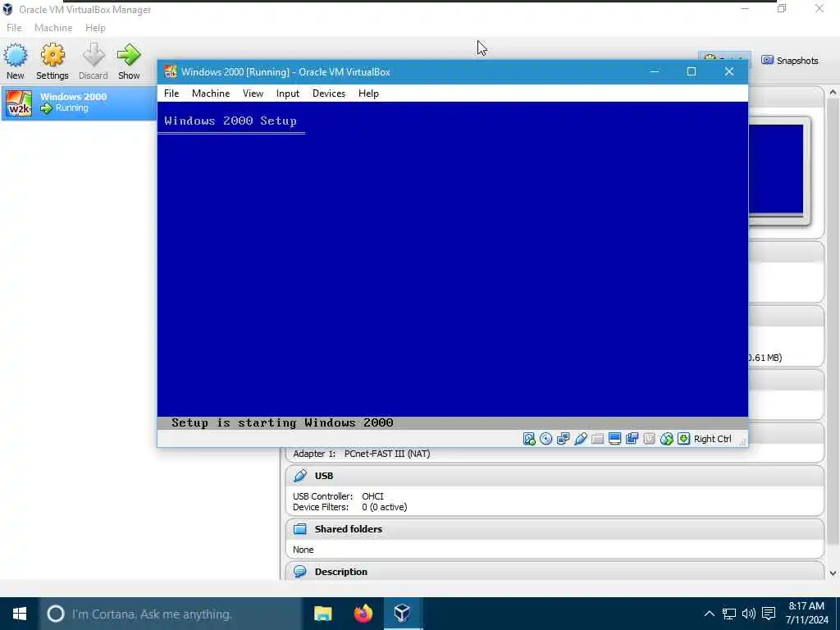Click the grey virtualization features status icon
Screen dimensions: 840x630
(x=649, y=439)
